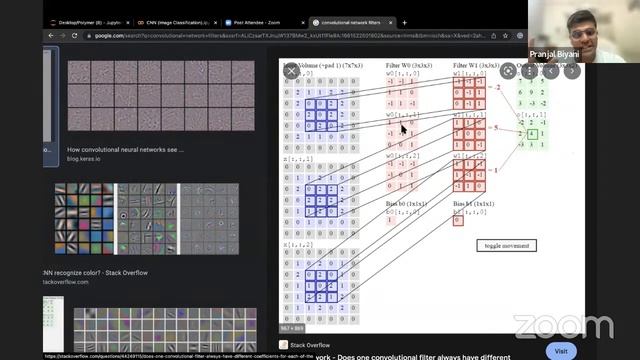Open a new browser tab with plus icon

404,23
